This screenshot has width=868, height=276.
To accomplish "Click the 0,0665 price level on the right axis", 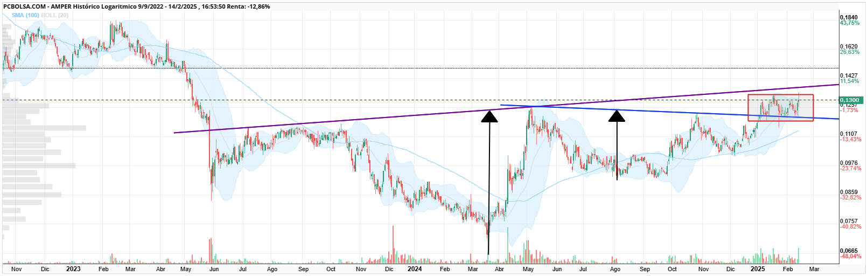I will coord(849,251).
